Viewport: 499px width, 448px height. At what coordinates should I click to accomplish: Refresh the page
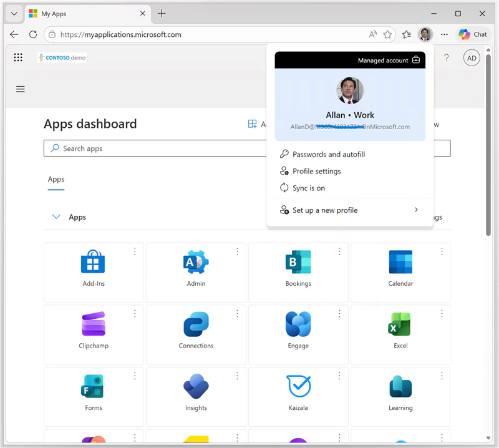33,34
